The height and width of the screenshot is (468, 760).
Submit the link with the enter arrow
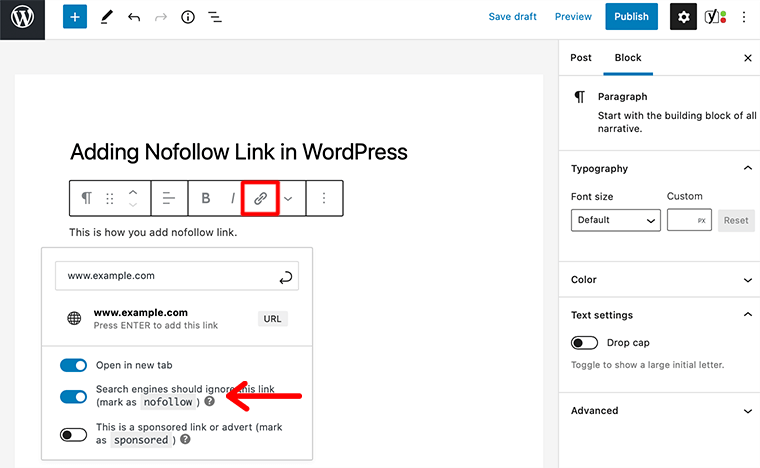pyautogui.click(x=285, y=277)
